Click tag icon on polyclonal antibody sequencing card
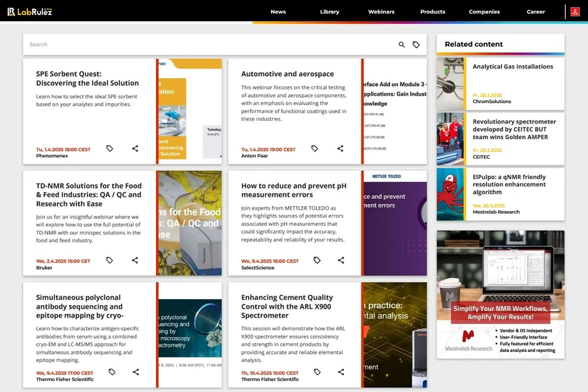This screenshot has width=588, height=392. tap(112, 372)
